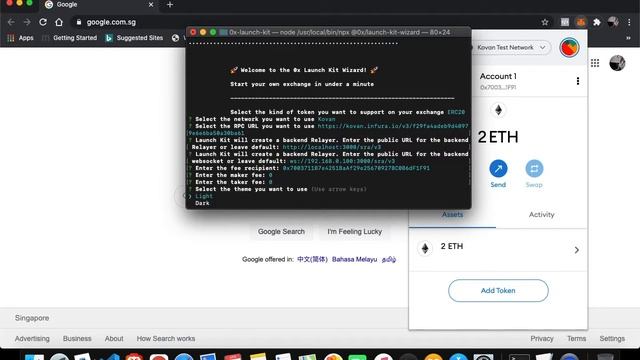
Task: Open the MetaMask fox extension icon
Action: (581, 22)
